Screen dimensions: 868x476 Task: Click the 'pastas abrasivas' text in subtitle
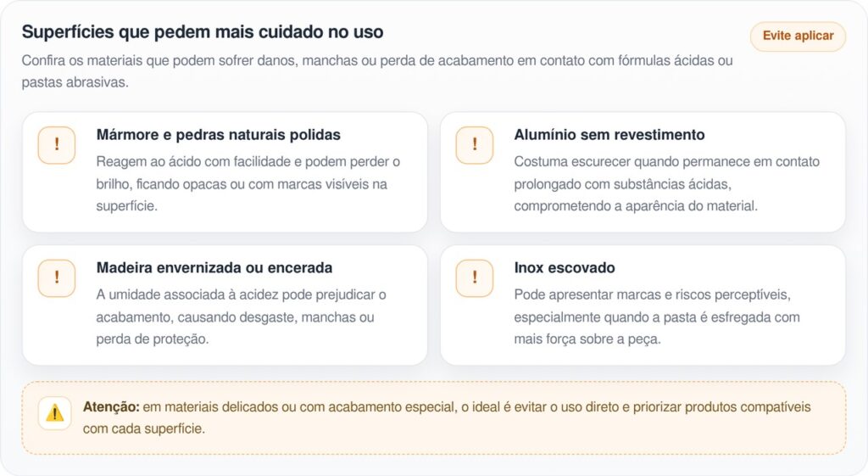(75, 83)
